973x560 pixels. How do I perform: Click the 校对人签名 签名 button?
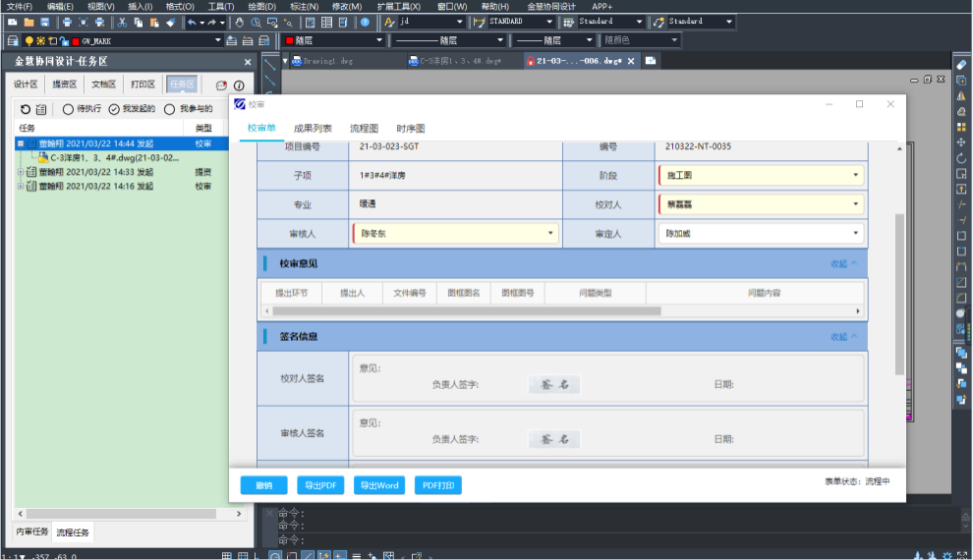tap(554, 384)
